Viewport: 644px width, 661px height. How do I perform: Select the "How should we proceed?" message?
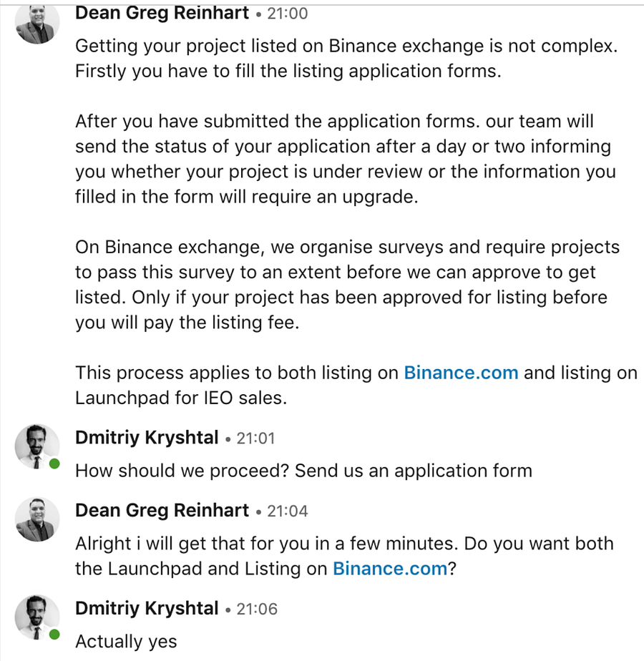click(303, 471)
